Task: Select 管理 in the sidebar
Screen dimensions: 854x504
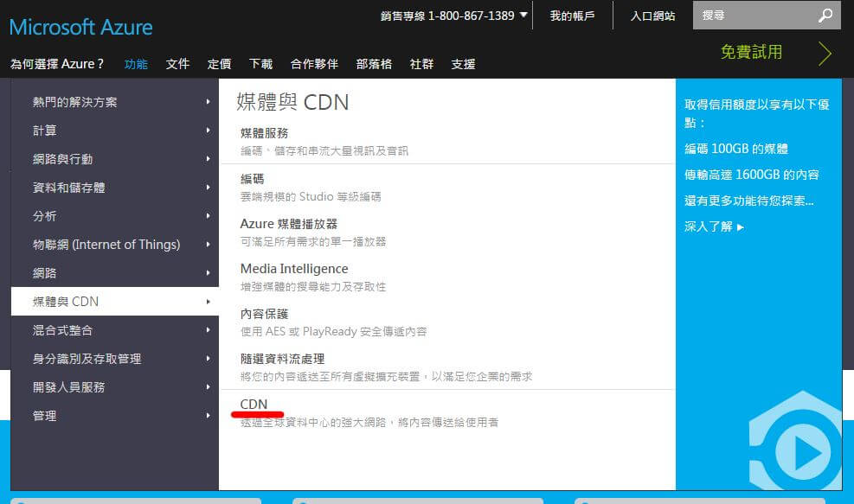Action: click(45, 415)
